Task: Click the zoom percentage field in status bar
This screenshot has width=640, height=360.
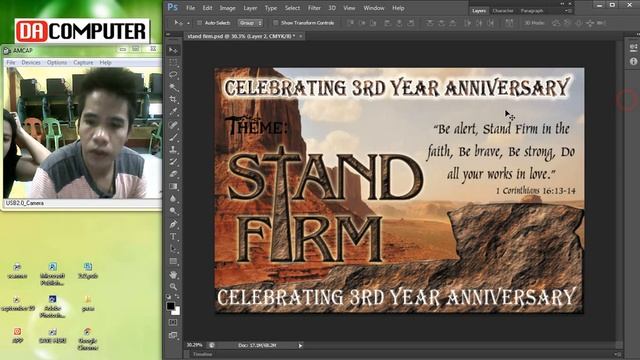Action: coord(194,345)
